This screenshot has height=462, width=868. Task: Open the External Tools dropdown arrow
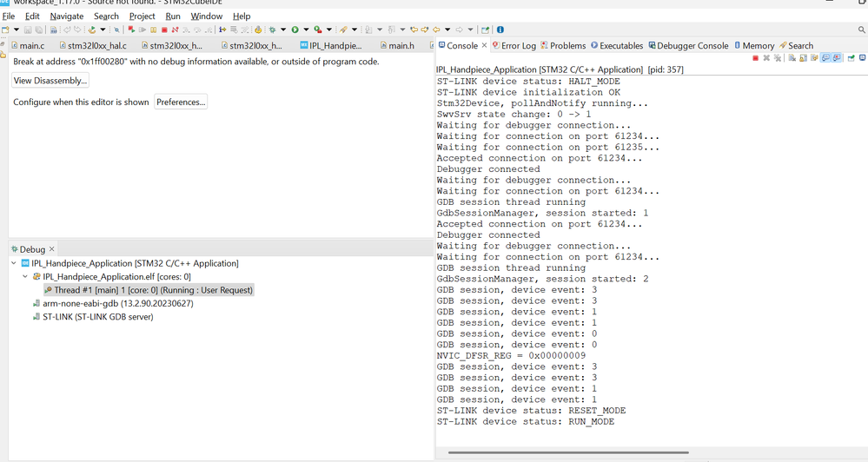pyautogui.click(x=328, y=30)
